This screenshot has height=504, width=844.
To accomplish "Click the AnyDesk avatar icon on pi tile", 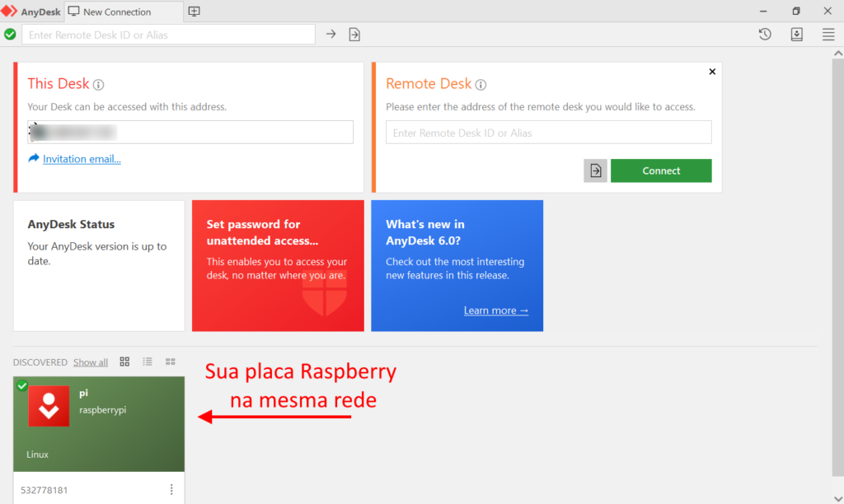I will coord(49,406).
